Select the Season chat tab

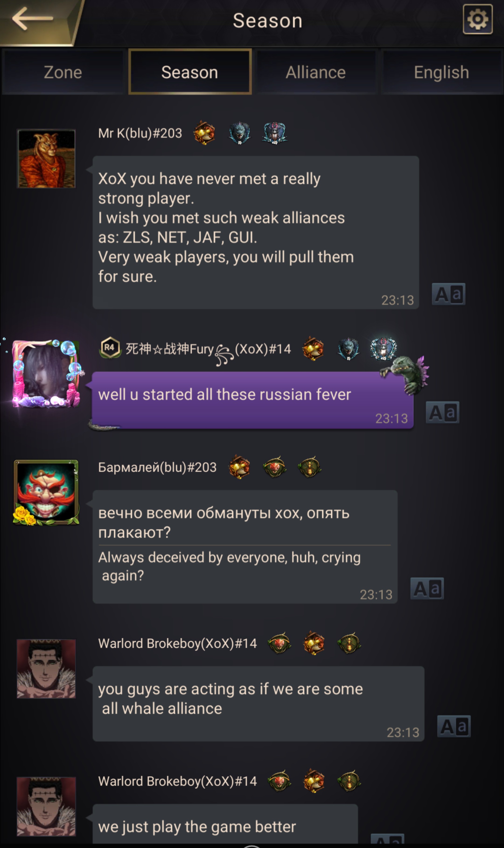(190, 72)
